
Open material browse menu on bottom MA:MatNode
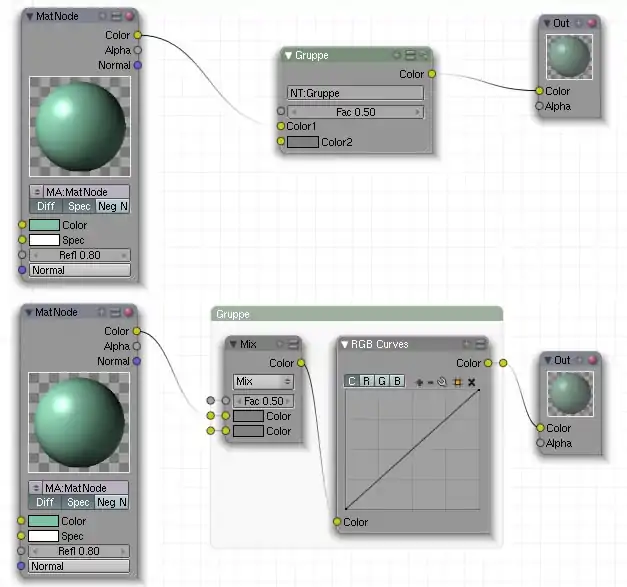36,488
